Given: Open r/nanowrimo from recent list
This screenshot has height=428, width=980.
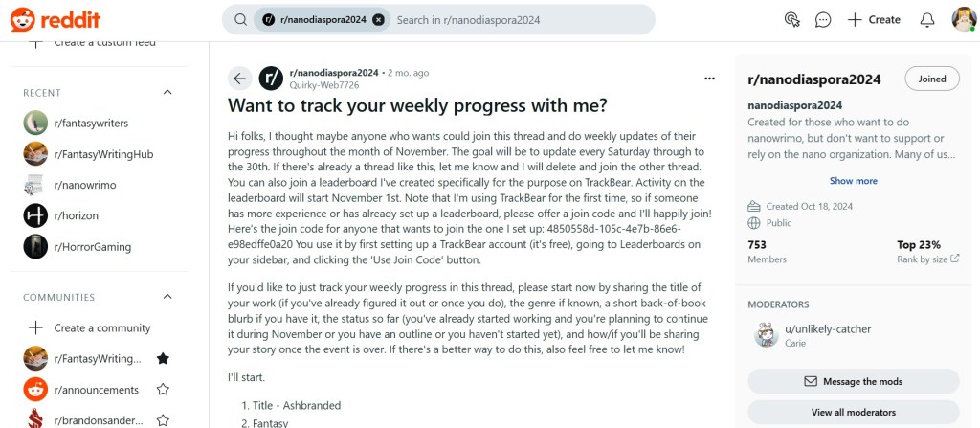Looking at the screenshot, I should click(x=85, y=185).
